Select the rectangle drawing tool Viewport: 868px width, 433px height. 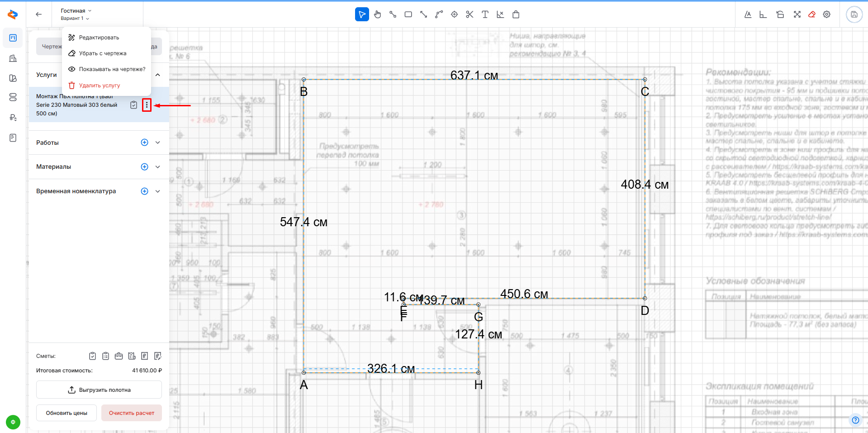(x=408, y=14)
